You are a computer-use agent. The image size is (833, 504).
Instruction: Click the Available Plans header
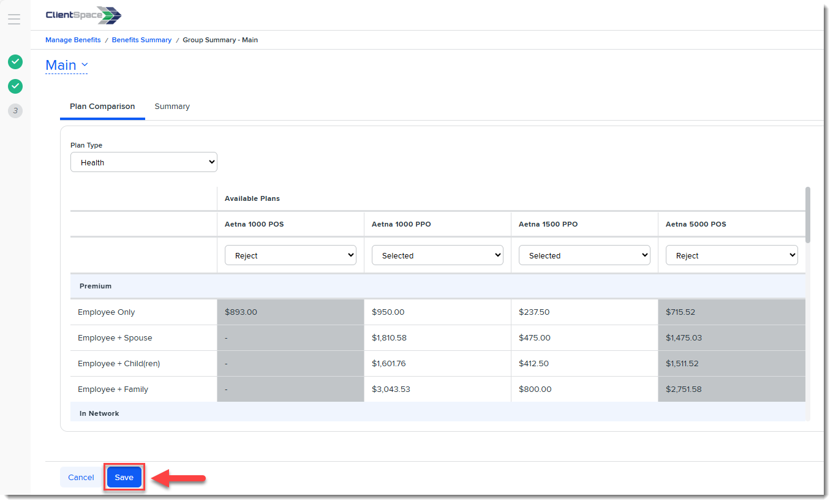(252, 198)
